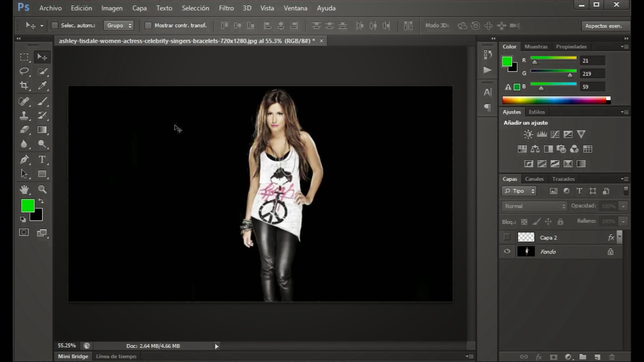644x362 pixels.
Task: Open the Filtro menu
Action: tap(226, 8)
